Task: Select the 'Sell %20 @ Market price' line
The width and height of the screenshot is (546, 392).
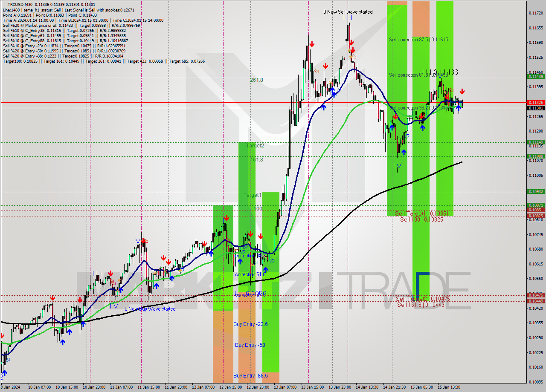Action: [x=71, y=25]
